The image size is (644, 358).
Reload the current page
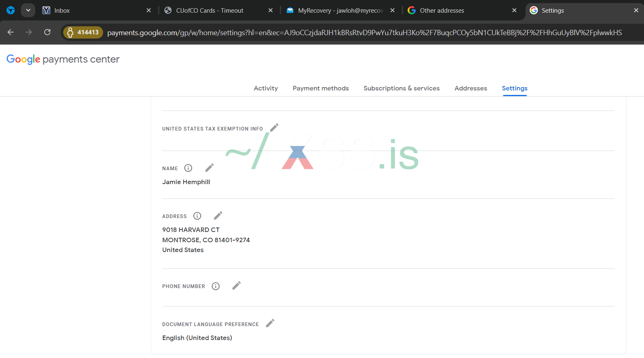point(48,32)
